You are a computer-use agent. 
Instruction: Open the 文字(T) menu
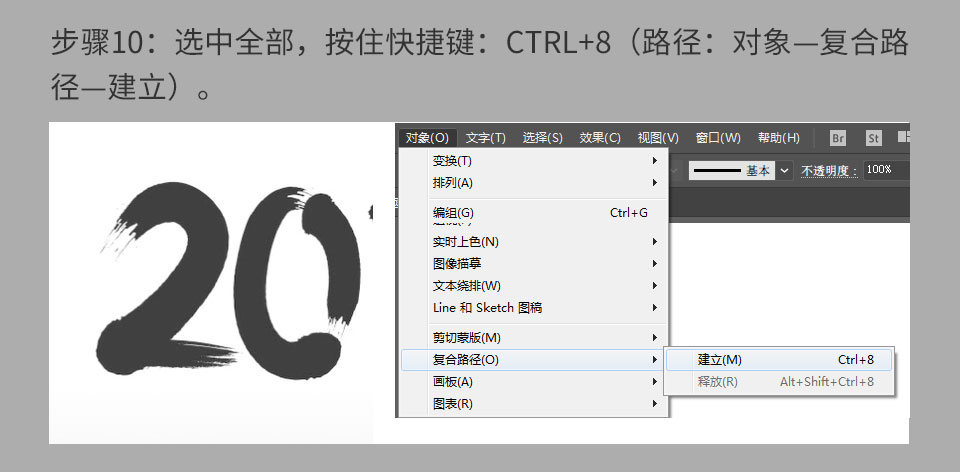point(486,138)
